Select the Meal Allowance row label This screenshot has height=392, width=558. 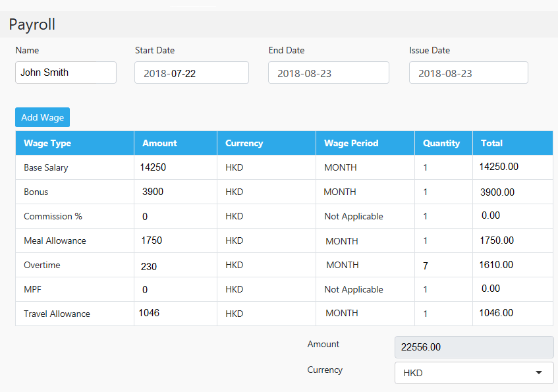[x=55, y=240]
